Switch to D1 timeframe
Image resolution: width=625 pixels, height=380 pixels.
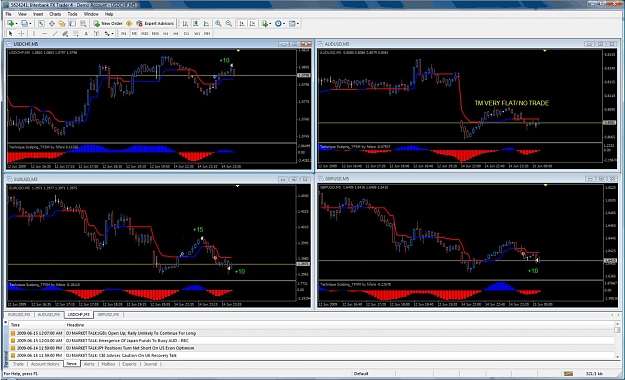[x=186, y=33]
